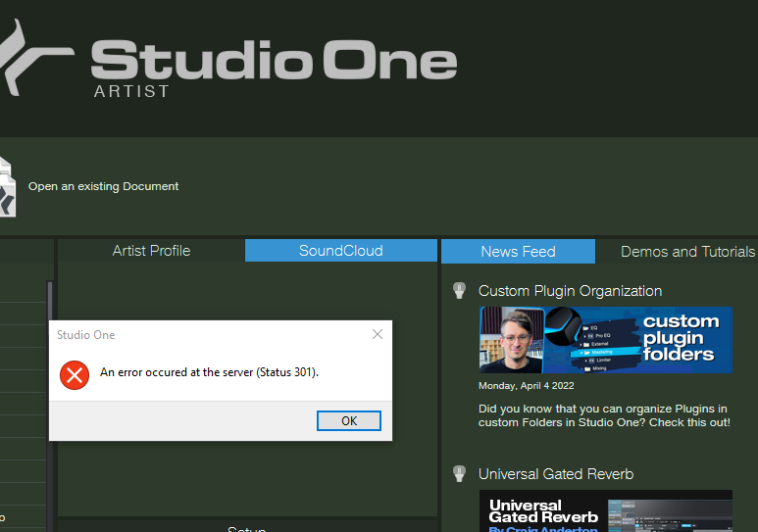Click the document file icon
This screenshot has width=758, height=532.
7,187
